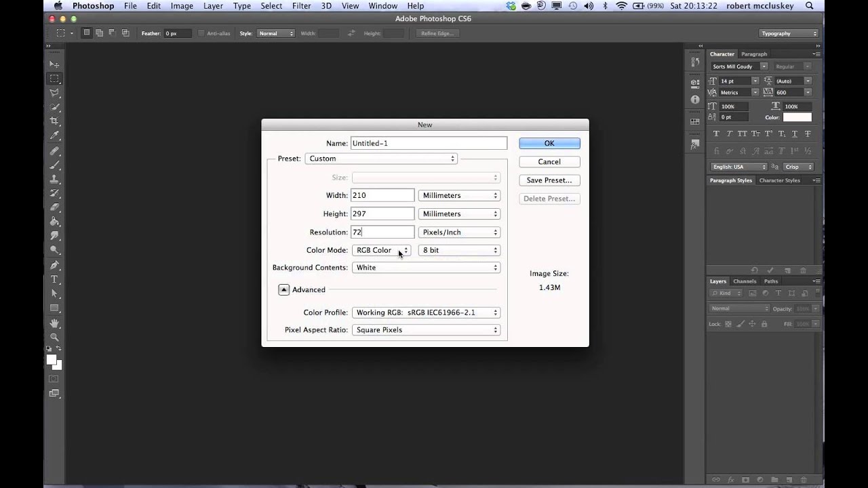Open Width units dropdown showing Millimeters

459,195
